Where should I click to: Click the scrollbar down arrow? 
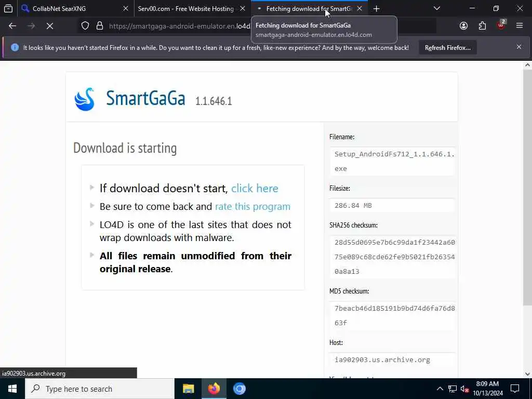527,374
